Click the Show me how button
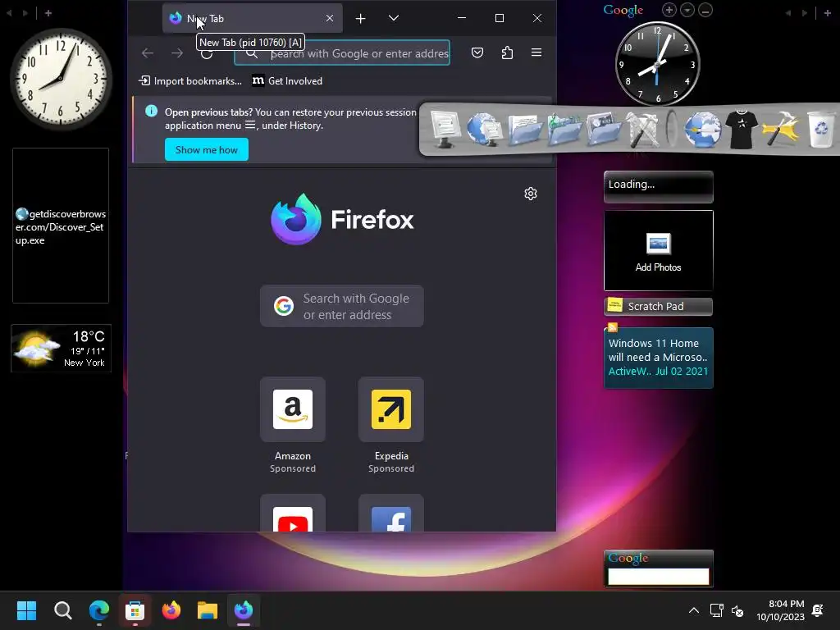This screenshot has height=630, width=840. 206,149
